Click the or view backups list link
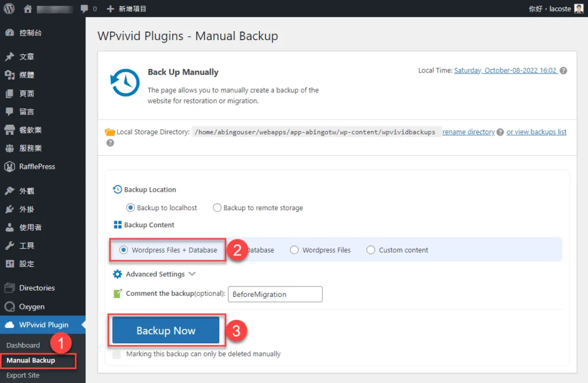 click(536, 132)
